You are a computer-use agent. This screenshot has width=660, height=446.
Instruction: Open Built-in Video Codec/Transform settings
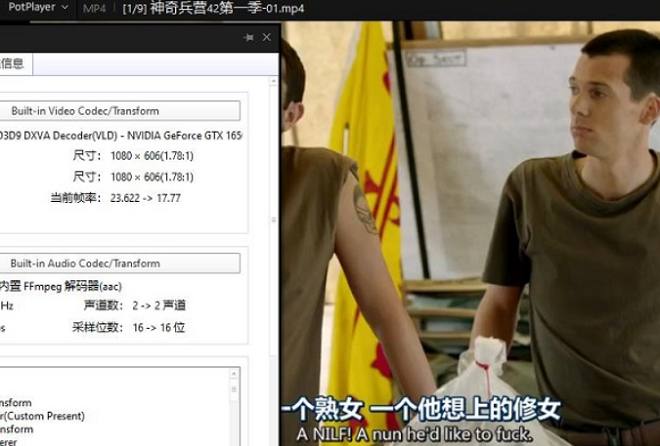[x=120, y=111]
